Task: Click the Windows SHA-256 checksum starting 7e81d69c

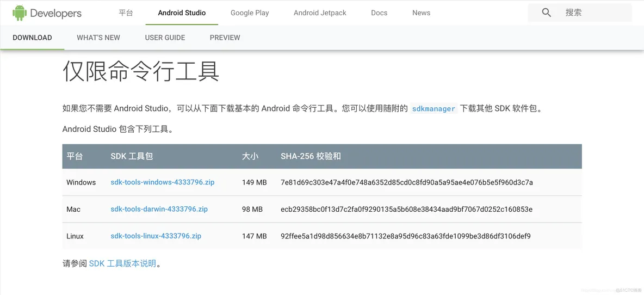Action: [x=407, y=182]
